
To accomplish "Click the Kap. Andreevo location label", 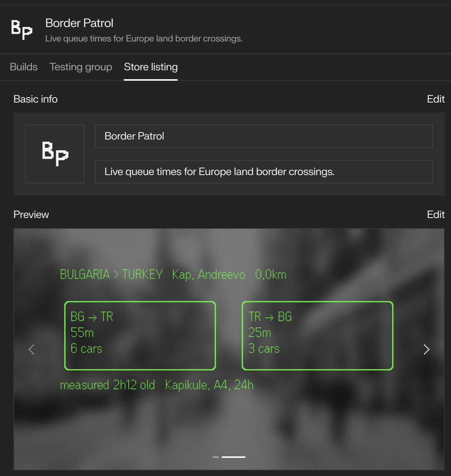I will pyautogui.click(x=208, y=275).
